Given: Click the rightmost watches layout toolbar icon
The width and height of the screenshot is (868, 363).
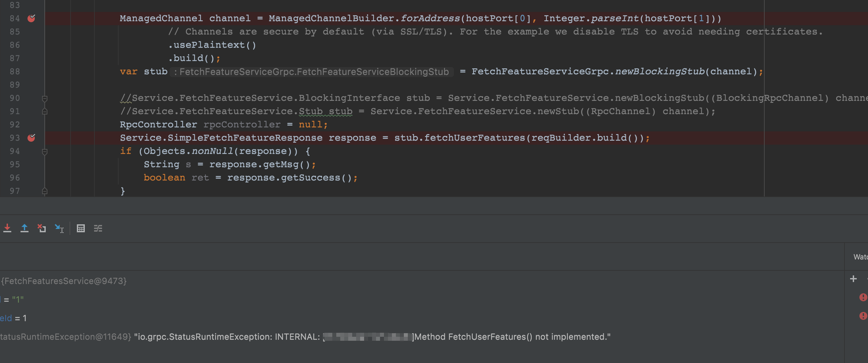Looking at the screenshot, I should coord(98,228).
